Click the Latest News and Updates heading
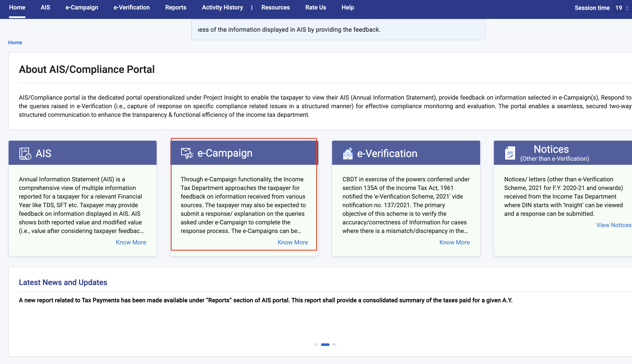This screenshot has width=632, height=364. point(63,282)
